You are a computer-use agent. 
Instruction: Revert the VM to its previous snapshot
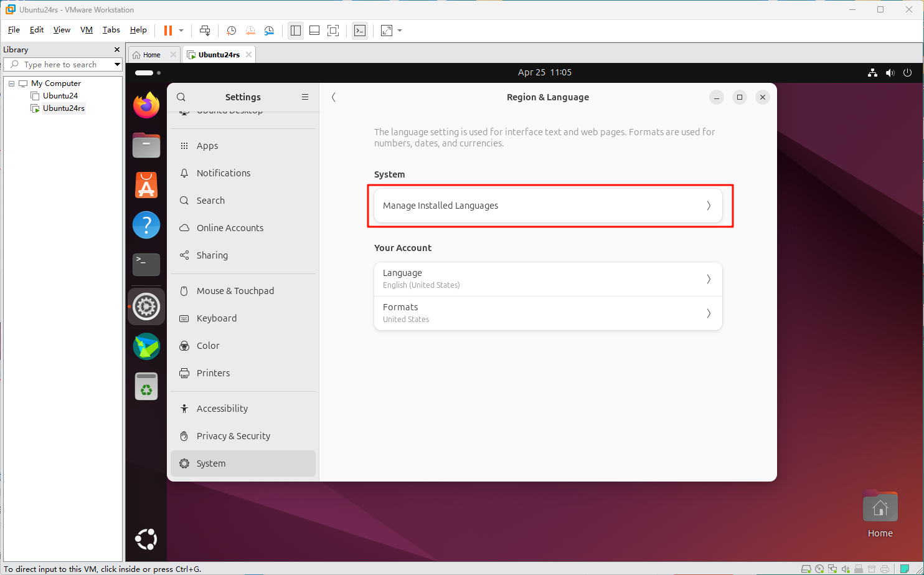[250, 31]
